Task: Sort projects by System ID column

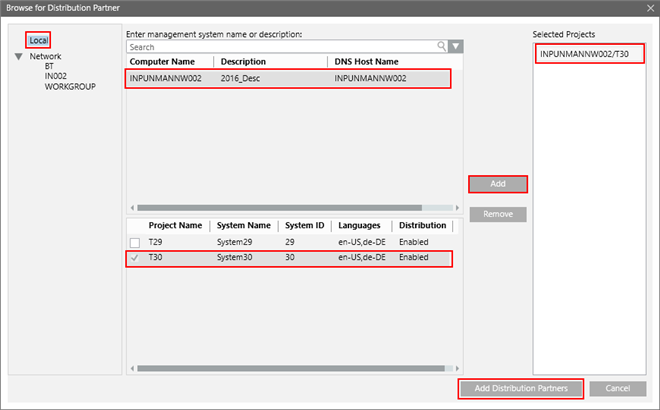Action: [x=304, y=226]
